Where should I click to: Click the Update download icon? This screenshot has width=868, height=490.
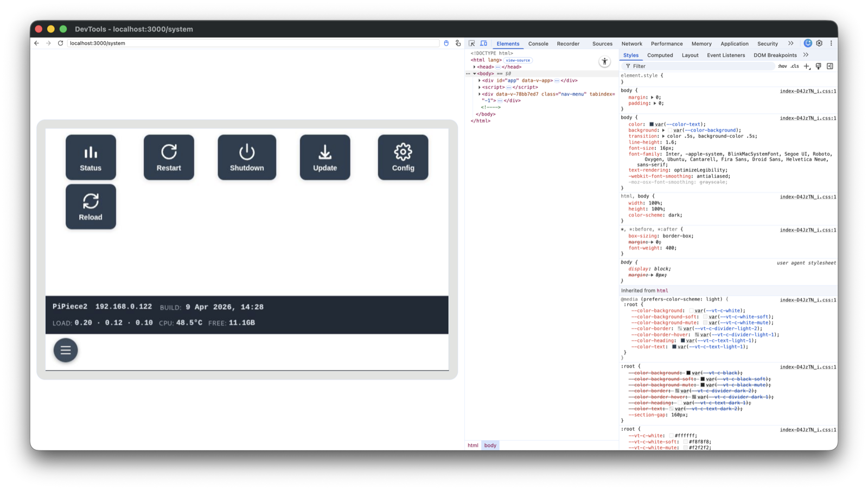pos(324,151)
